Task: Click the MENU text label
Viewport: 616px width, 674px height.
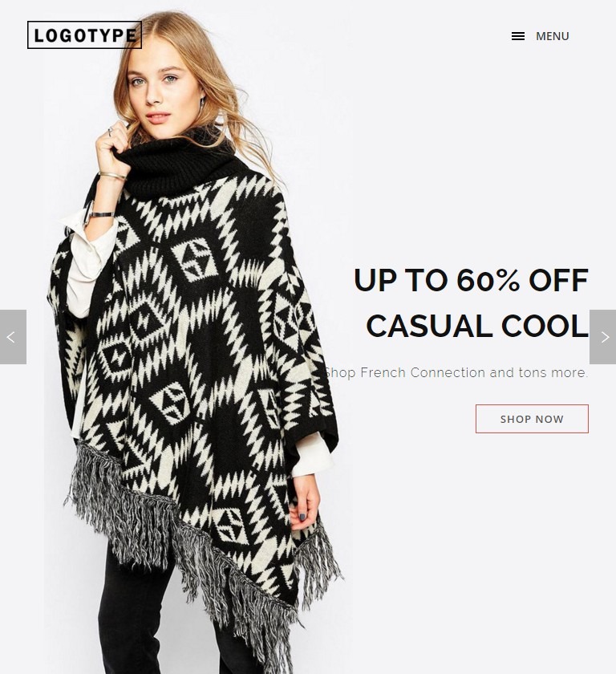Action: (553, 36)
